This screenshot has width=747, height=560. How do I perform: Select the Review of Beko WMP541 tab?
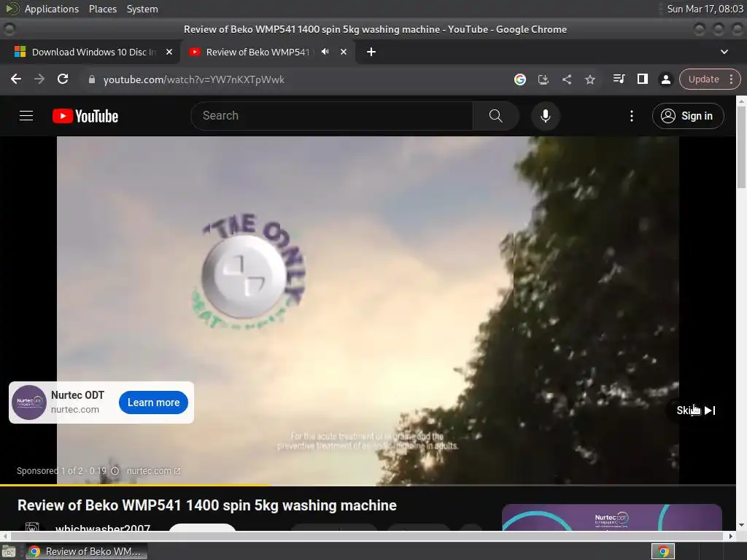[258, 52]
